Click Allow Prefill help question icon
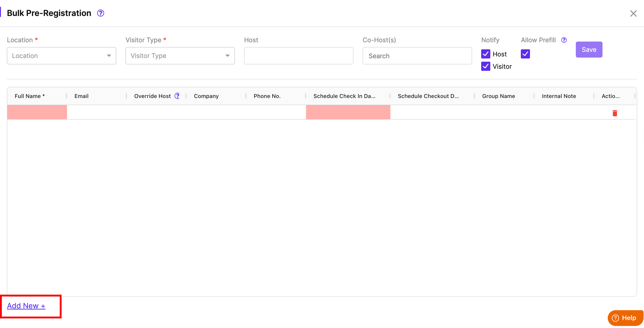 pos(564,40)
